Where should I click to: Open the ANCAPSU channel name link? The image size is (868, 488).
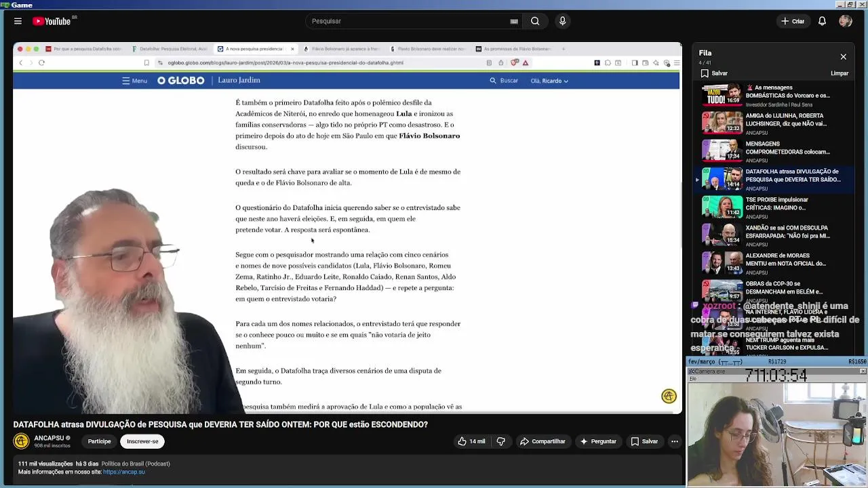click(49, 438)
